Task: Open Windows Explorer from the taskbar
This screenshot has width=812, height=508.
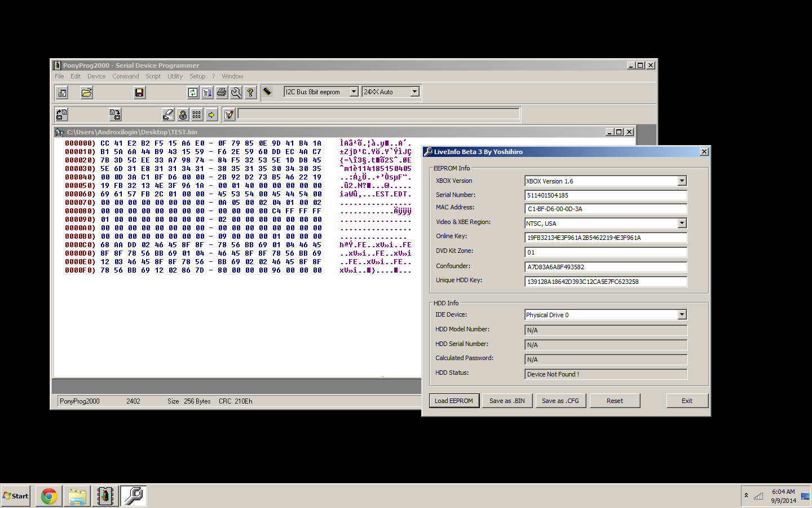Action: tap(77, 496)
